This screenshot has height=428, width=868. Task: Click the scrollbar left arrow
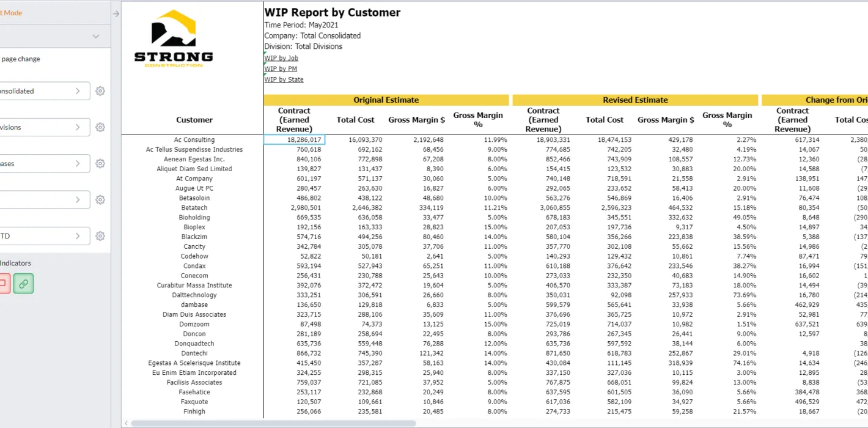pyautogui.click(x=127, y=423)
